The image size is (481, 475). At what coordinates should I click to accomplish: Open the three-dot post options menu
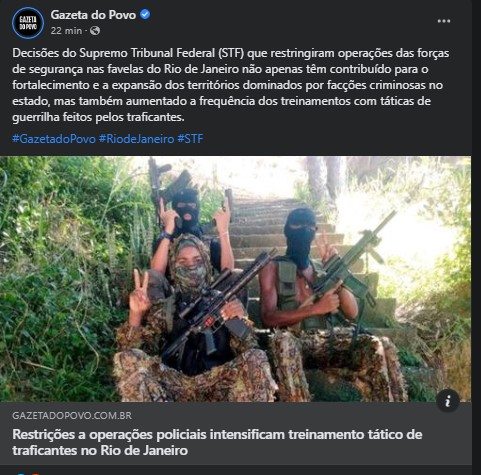(x=444, y=21)
